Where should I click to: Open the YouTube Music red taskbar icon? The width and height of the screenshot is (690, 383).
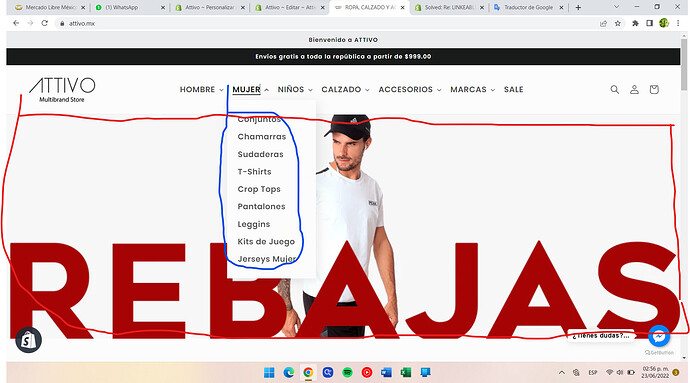[x=367, y=372]
